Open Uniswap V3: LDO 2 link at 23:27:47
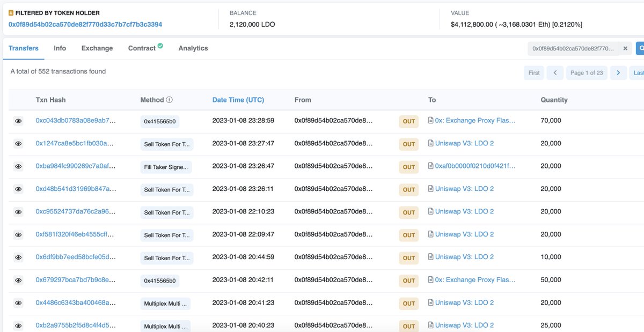This screenshot has height=332, width=644. coord(465,143)
